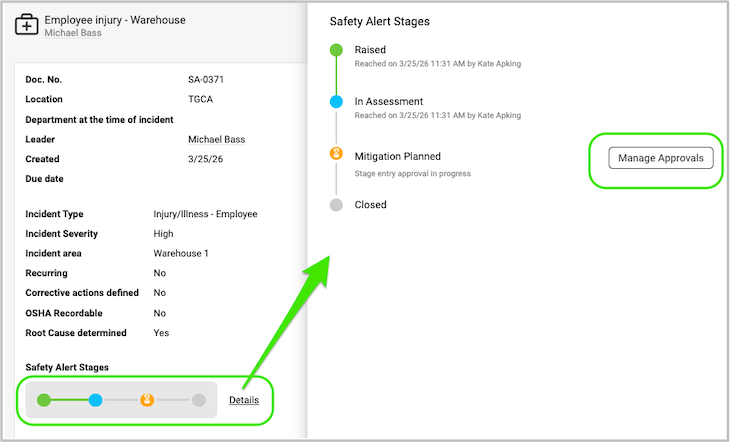The image size is (730, 442).
Task: Open the Manage Approvals dialog
Action: pyautogui.click(x=660, y=158)
